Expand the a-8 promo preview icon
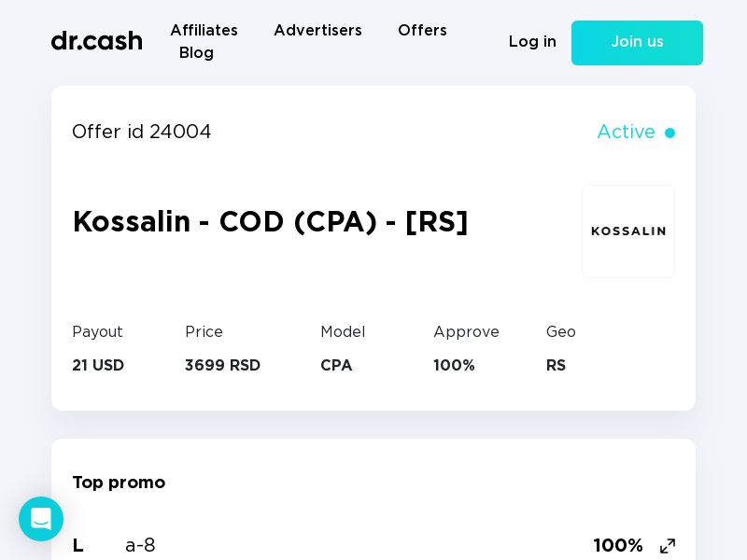Image resolution: width=747 pixels, height=560 pixels. pyautogui.click(x=668, y=546)
